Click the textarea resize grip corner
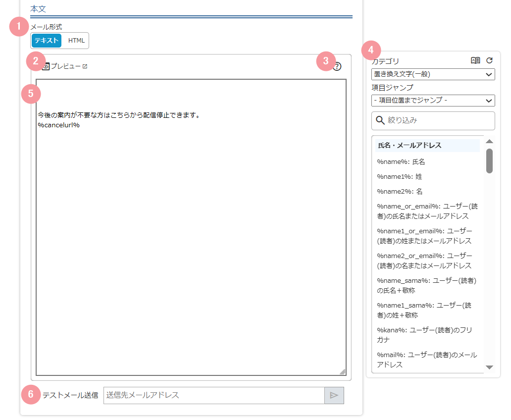The height and width of the screenshot is (420, 511). tap(342, 371)
